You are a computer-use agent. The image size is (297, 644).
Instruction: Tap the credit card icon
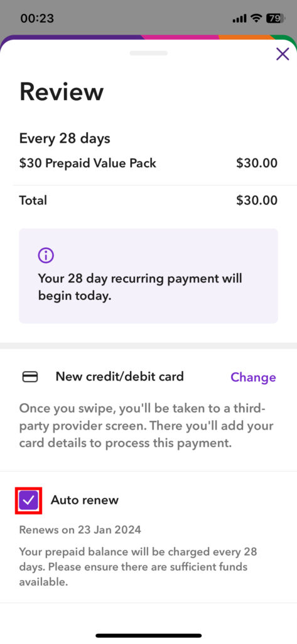tap(30, 377)
